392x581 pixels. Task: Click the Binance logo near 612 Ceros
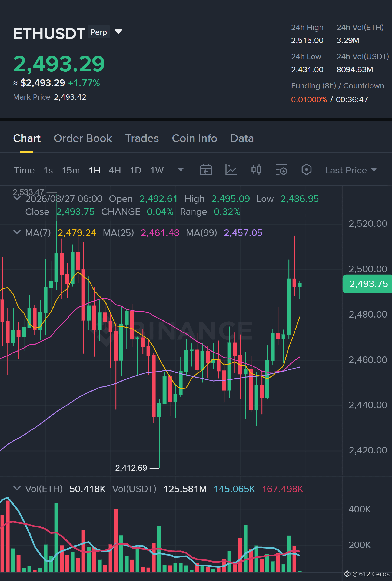347,574
